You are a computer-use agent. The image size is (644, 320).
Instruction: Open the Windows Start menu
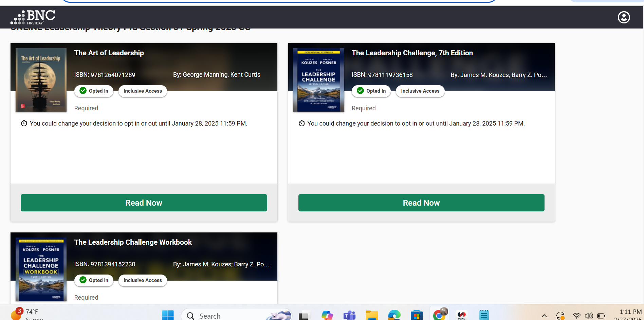[168, 316]
